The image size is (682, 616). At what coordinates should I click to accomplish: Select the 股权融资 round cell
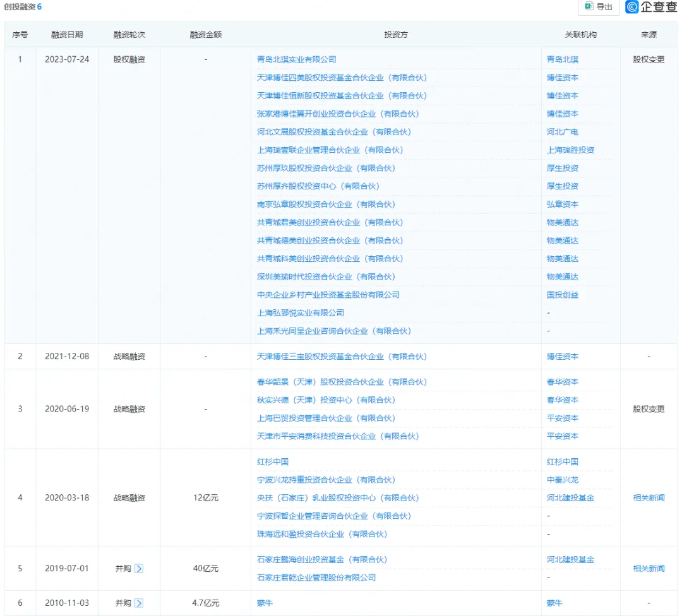click(129, 59)
